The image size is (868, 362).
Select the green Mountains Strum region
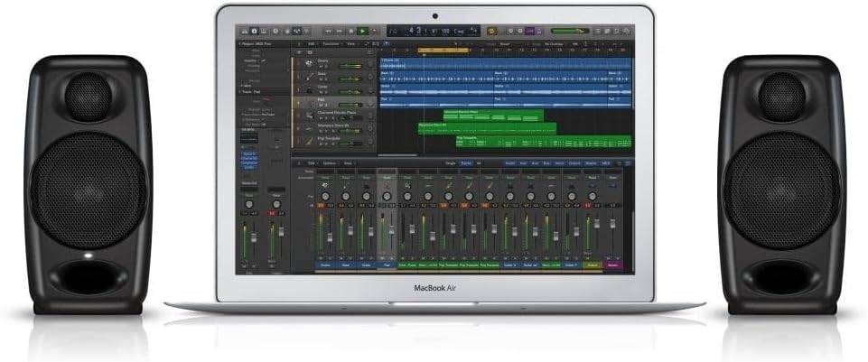click(487, 128)
